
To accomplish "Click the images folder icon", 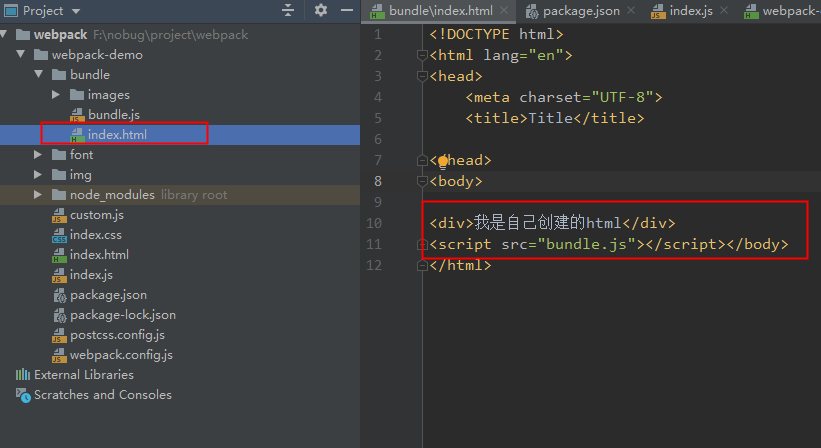I will coord(77,95).
